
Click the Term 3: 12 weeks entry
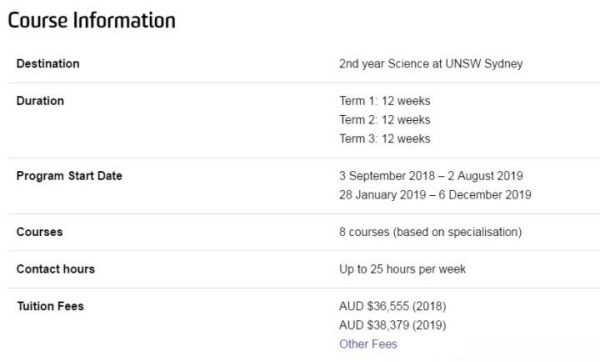click(x=385, y=138)
